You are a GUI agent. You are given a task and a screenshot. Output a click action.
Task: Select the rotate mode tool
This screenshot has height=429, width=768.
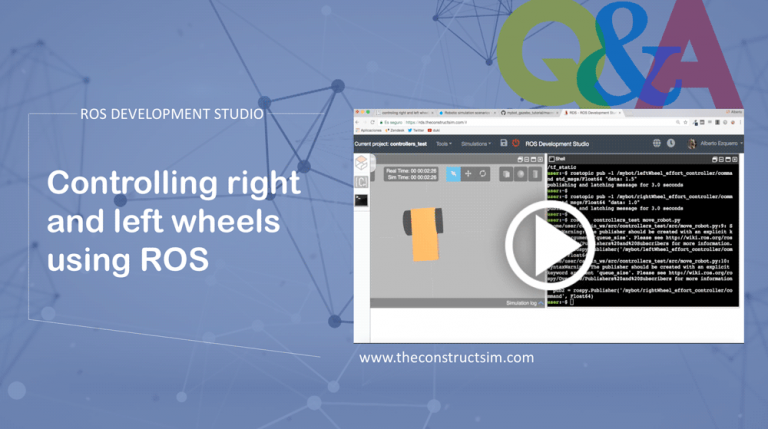tap(482, 174)
